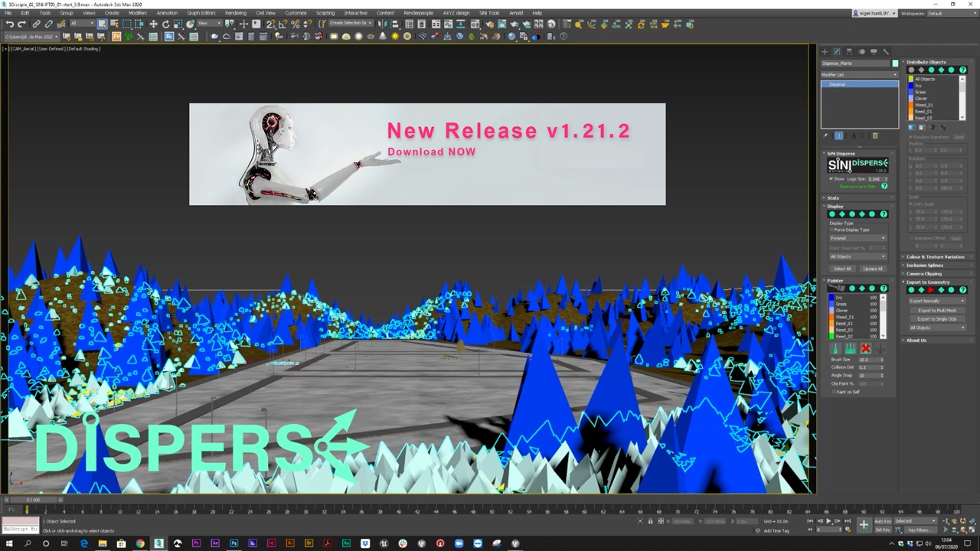Open the help icon in Distribute Objects

point(962,70)
